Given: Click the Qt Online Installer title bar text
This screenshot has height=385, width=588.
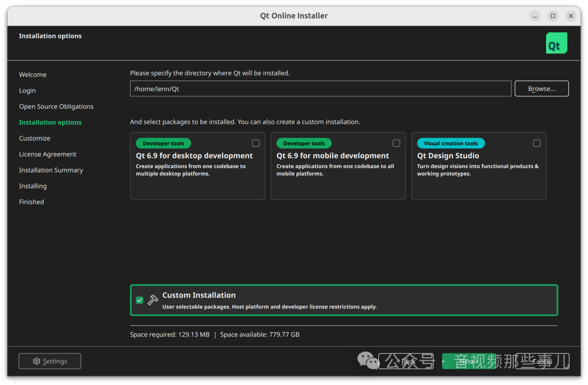Looking at the screenshot, I should 294,16.
